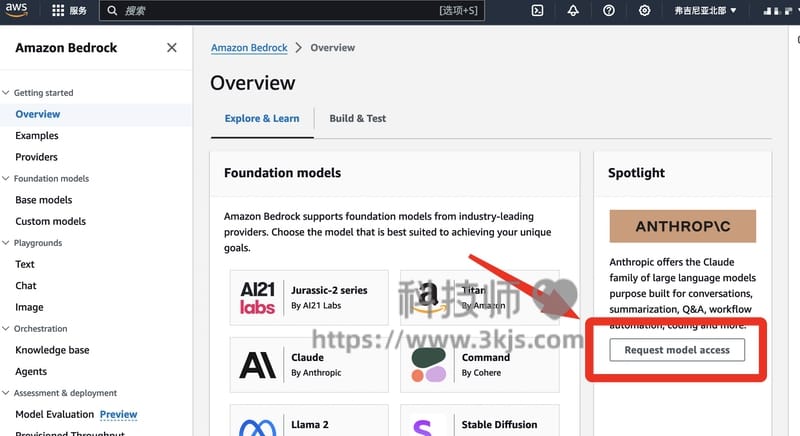This screenshot has width=800, height=436.
Task: Click the Preview link beside Model Evaluation
Action: [118, 414]
